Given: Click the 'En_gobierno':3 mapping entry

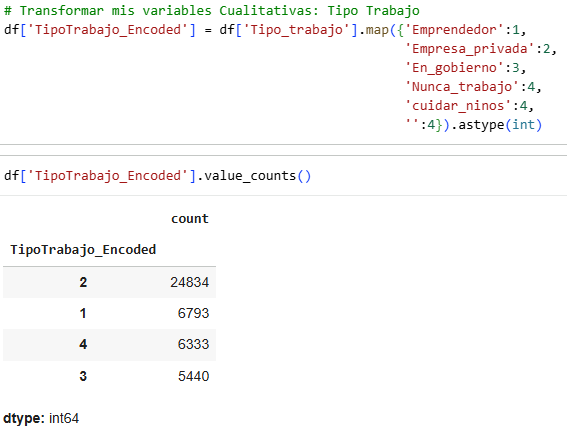Looking at the screenshot, I should 462,68.
